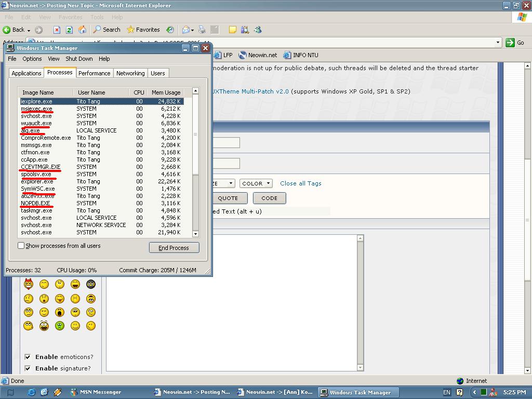Open the Shut Down menu in Task Manager
The width and height of the screenshot is (532, 399).
(79, 59)
